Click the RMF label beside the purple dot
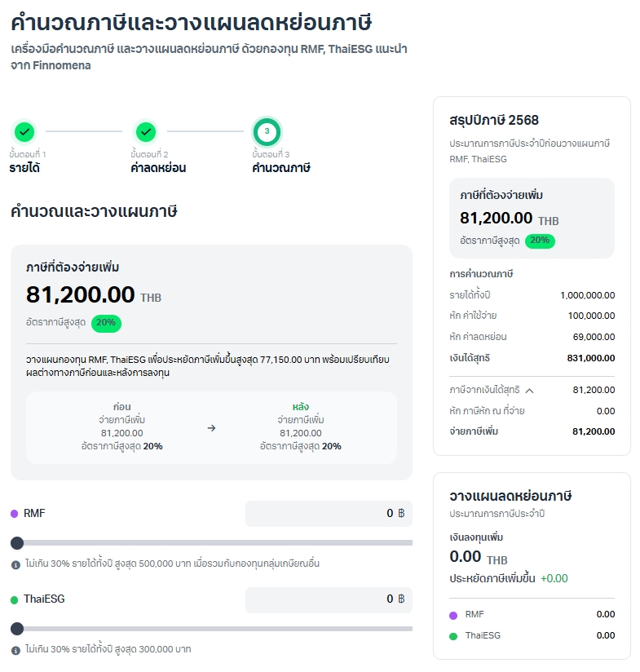 34,514
